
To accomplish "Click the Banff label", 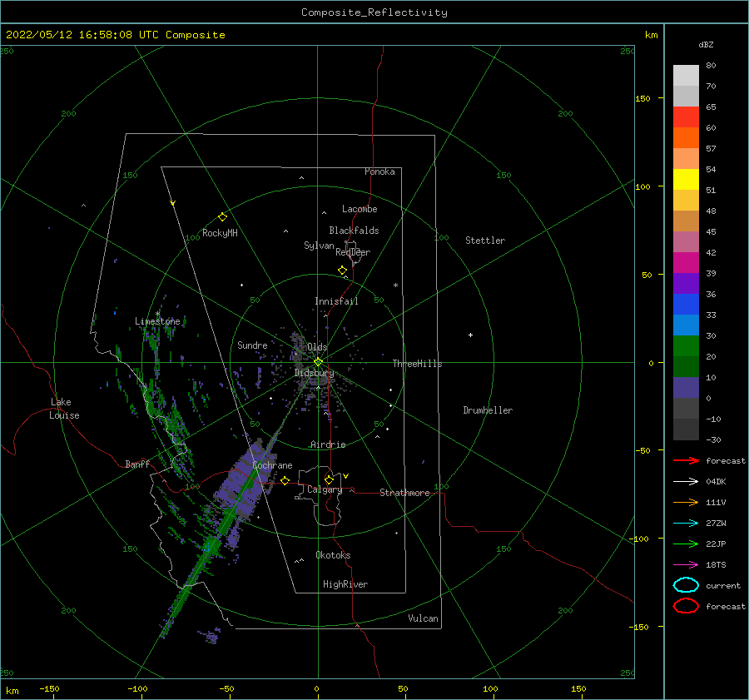I will tap(137, 464).
